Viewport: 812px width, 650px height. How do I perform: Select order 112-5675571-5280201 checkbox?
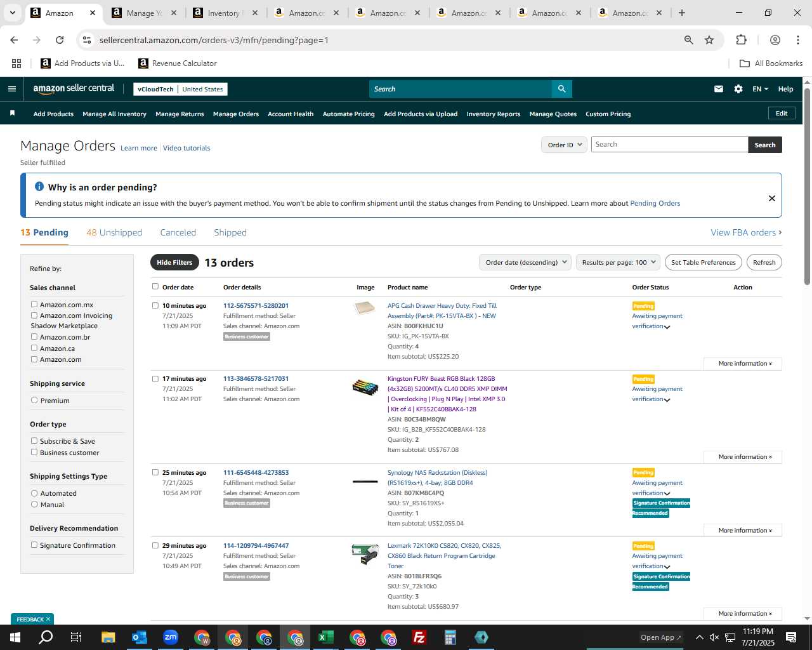coord(155,305)
